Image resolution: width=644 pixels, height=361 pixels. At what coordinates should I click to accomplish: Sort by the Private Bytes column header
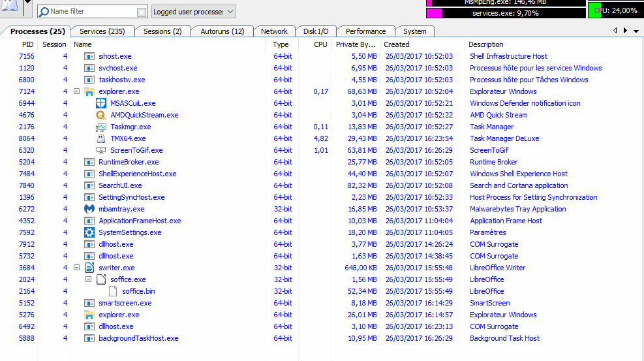[x=356, y=44]
